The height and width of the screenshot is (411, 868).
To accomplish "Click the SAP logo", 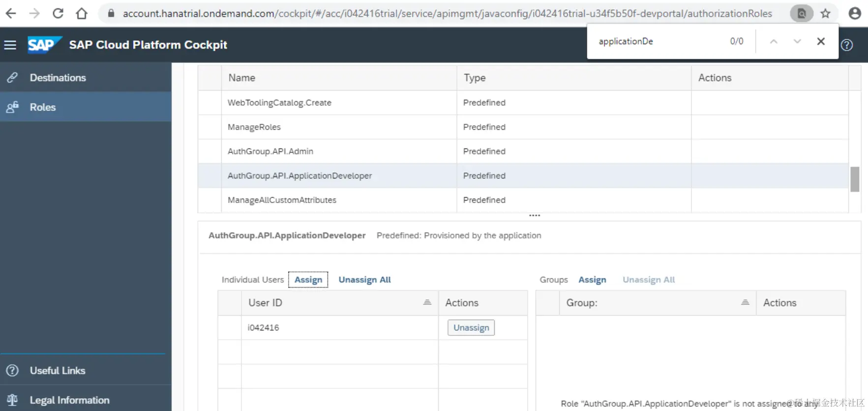I will 44,45.
